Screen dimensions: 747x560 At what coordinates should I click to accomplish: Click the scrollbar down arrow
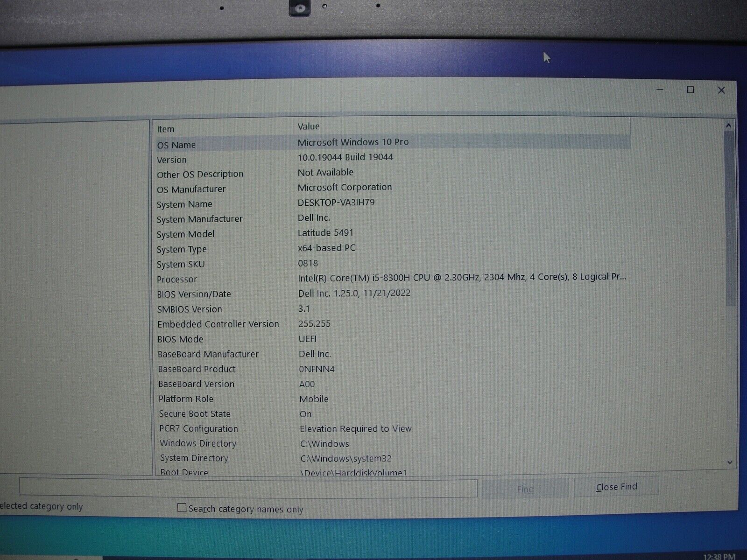click(730, 462)
